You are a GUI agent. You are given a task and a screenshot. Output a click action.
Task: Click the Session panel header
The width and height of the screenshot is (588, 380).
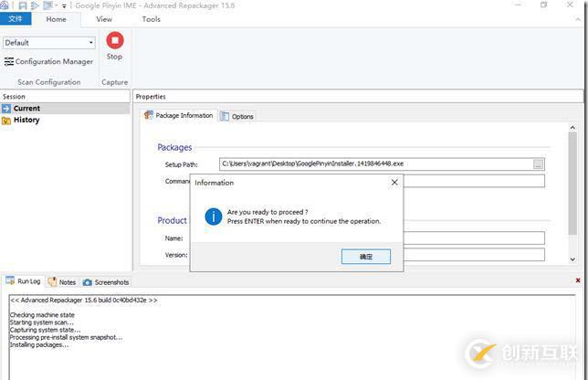coord(65,97)
